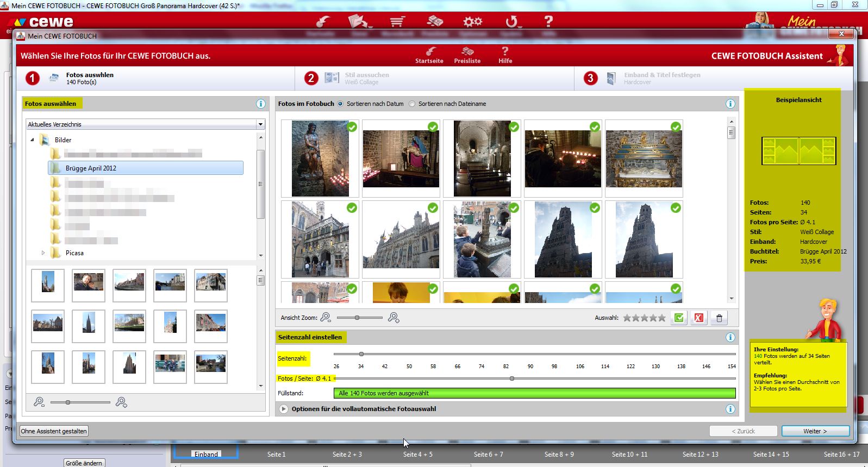Expand Optionen für die vollautomatische Fotoauswahl
This screenshot has width=868, height=467.
pyautogui.click(x=284, y=409)
